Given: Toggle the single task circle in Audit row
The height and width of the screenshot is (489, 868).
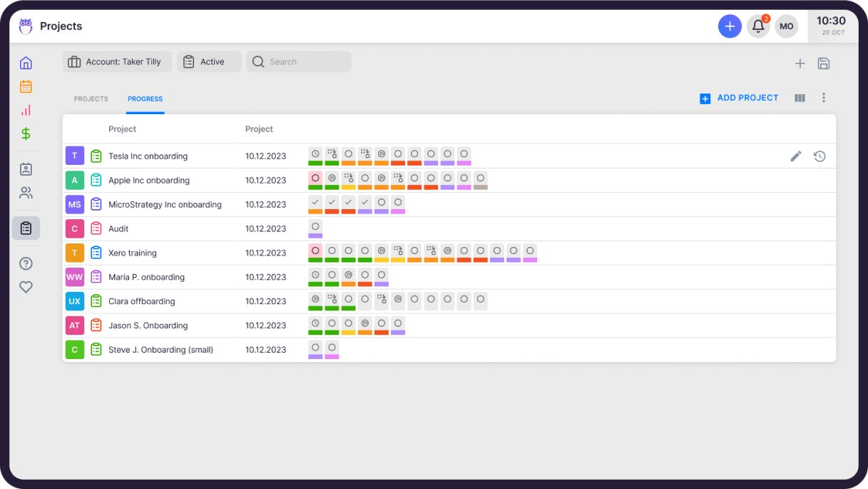Looking at the screenshot, I should [315, 226].
